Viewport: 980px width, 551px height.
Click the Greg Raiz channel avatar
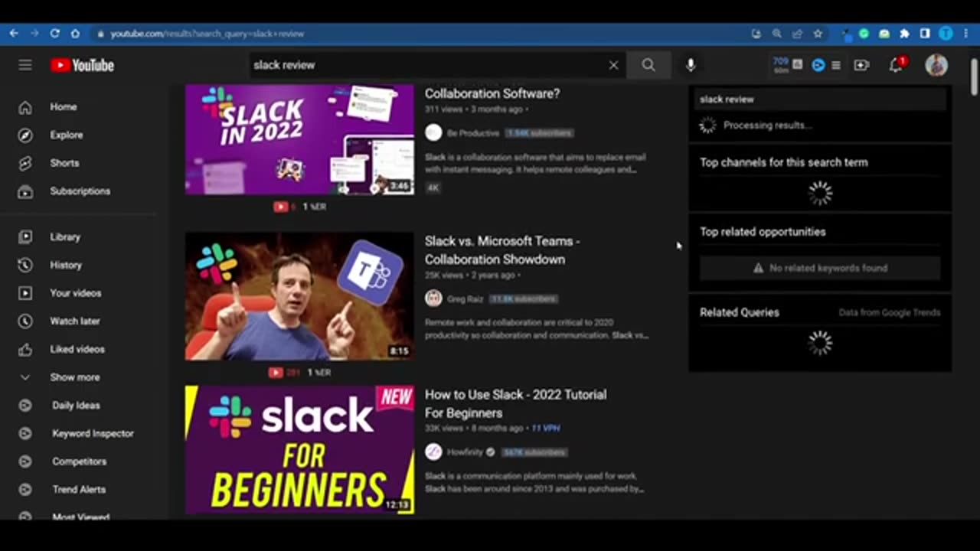[433, 298]
